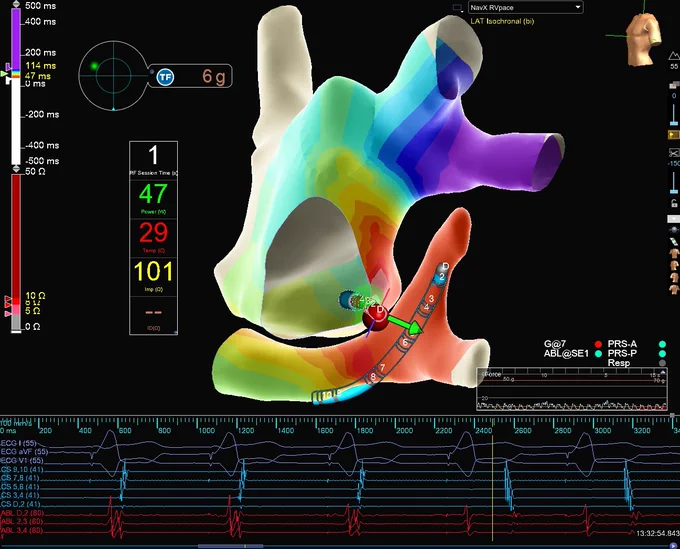This screenshot has width=680, height=549.
Task: Click the bottom arrow stepper of LAT color bar
Action: (x=16, y=168)
